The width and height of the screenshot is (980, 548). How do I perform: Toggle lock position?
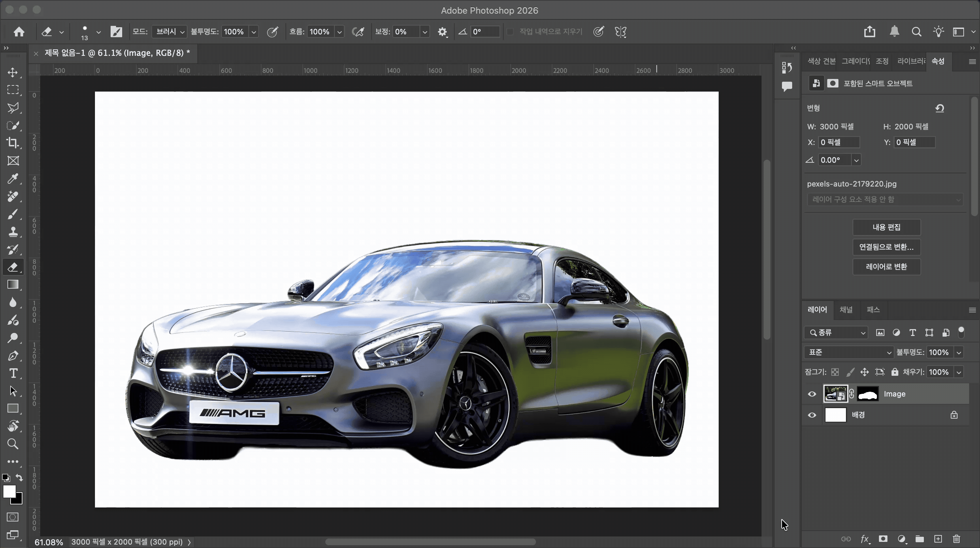[864, 372]
